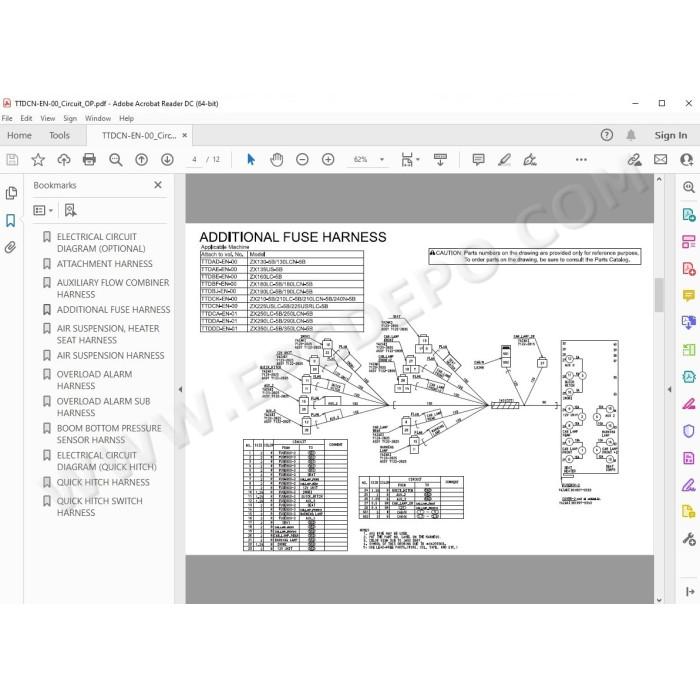Go to previous page arrow
Image resolution: width=700 pixels, height=700 pixels.
click(142, 159)
